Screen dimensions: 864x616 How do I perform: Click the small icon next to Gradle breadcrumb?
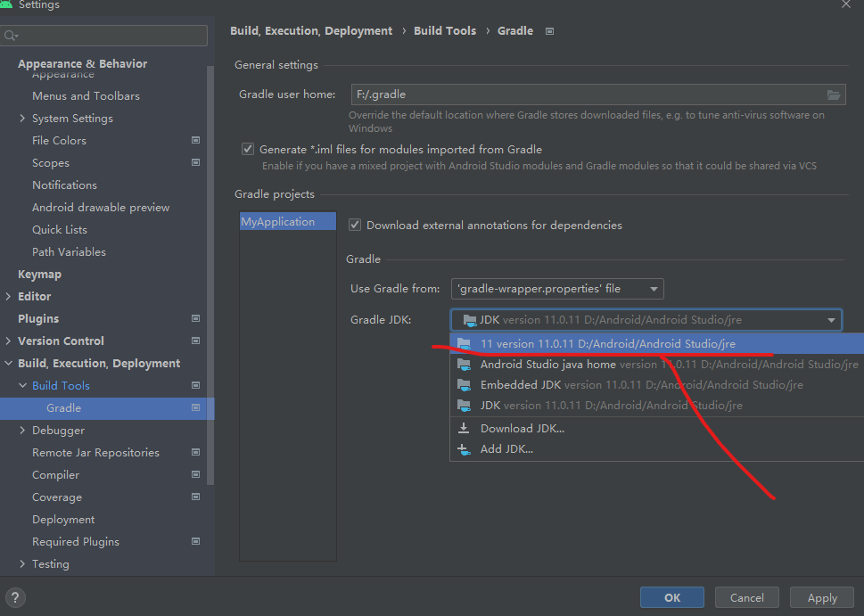pyautogui.click(x=549, y=30)
